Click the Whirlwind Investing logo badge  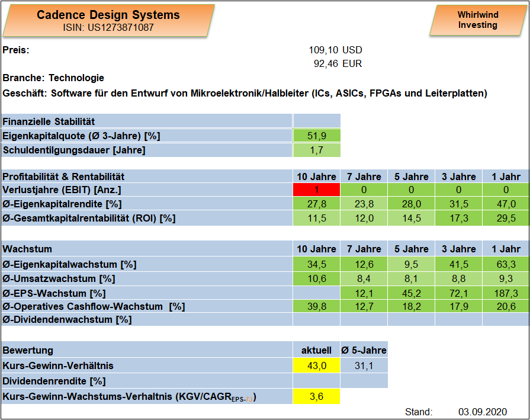coord(478,20)
